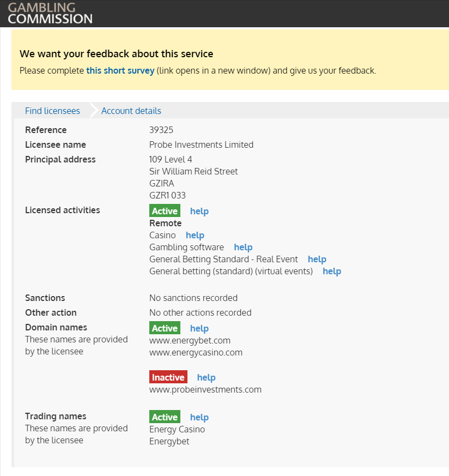Click the Active badge under Domain names
This screenshot has height=476, width=449.
(165, 328)
